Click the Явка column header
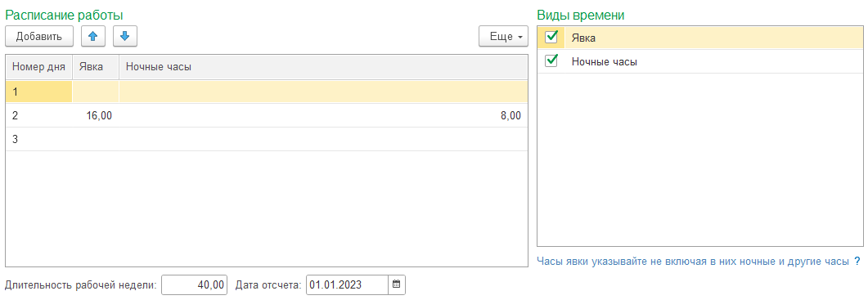 coord(95,67)
